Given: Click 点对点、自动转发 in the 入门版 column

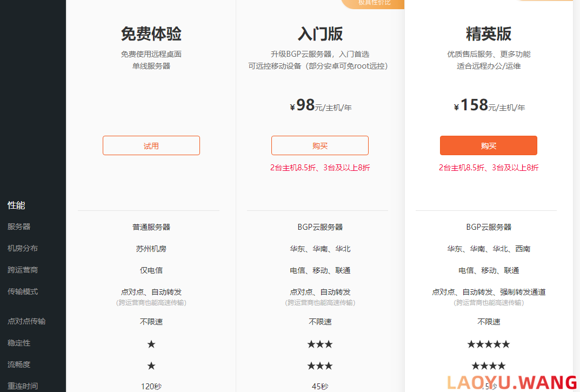Looking at the screenshot, I should [320, 292].
